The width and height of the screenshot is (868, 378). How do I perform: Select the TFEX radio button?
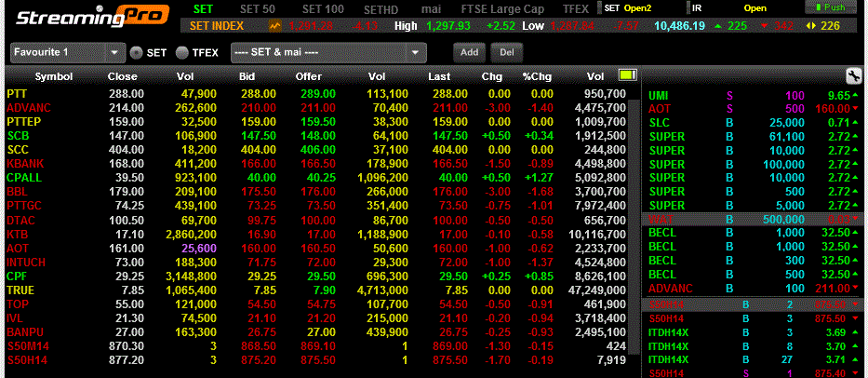181,53
